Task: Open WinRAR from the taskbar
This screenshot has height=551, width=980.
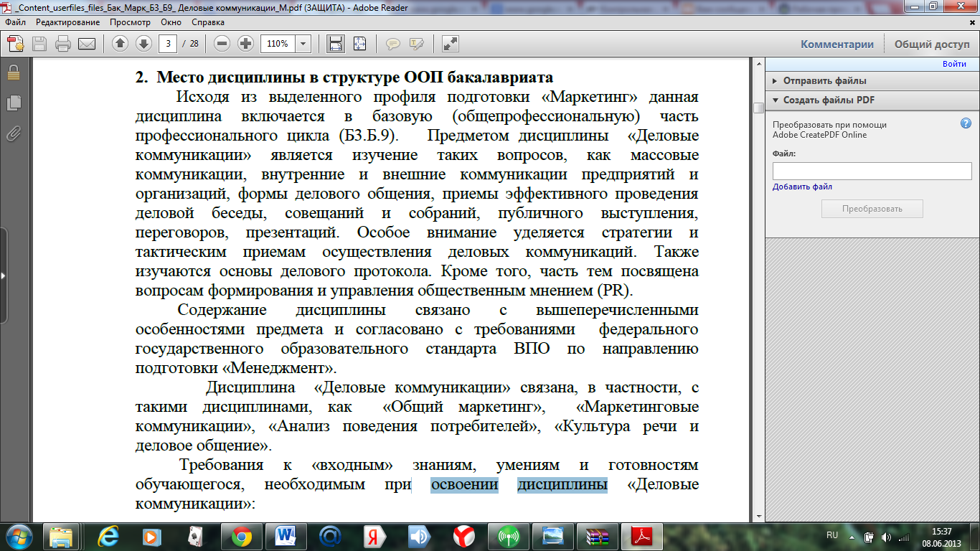Action: [x=596, y=536]
